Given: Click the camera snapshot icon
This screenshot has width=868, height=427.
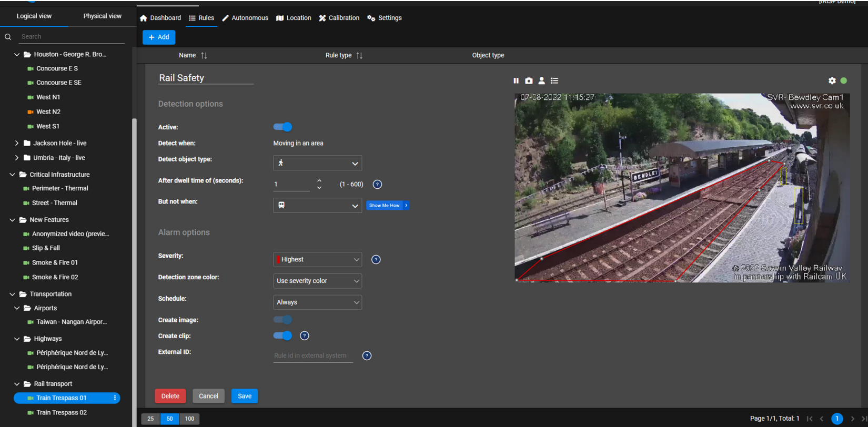Looking at the screenshot, I should click(529, 81).
